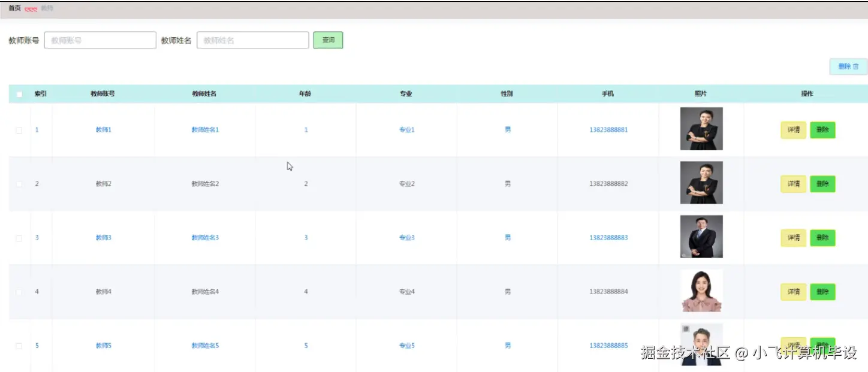Check the checkbox for row 教师3
Viewport: 868px width, 372px height.
19,238
